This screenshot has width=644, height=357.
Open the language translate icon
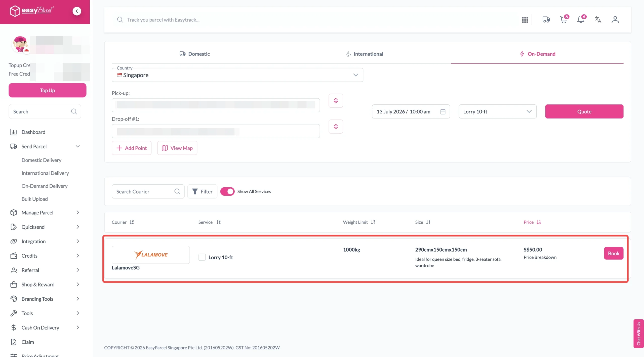tap(598, 19)
